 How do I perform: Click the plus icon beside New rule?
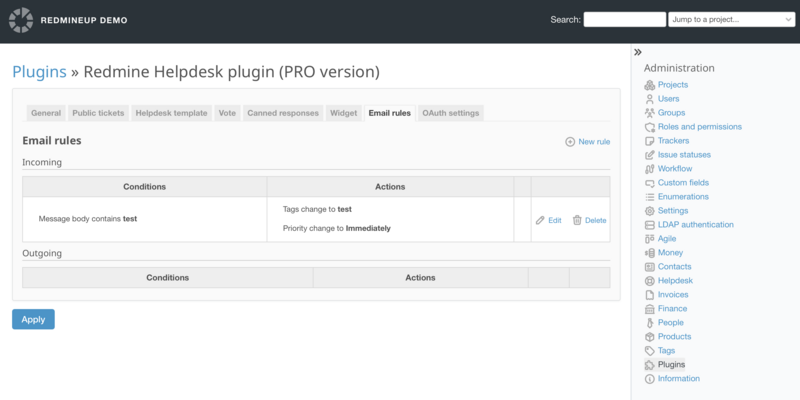(570, 142)
